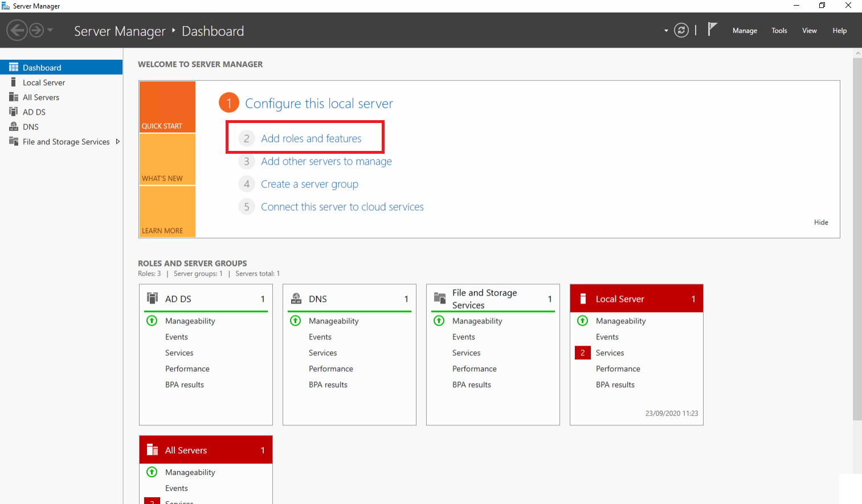The height and width of the screenshot is (504, 862).
Task: Open the navigation history dropdown arrow
Action: click(50, 30)
